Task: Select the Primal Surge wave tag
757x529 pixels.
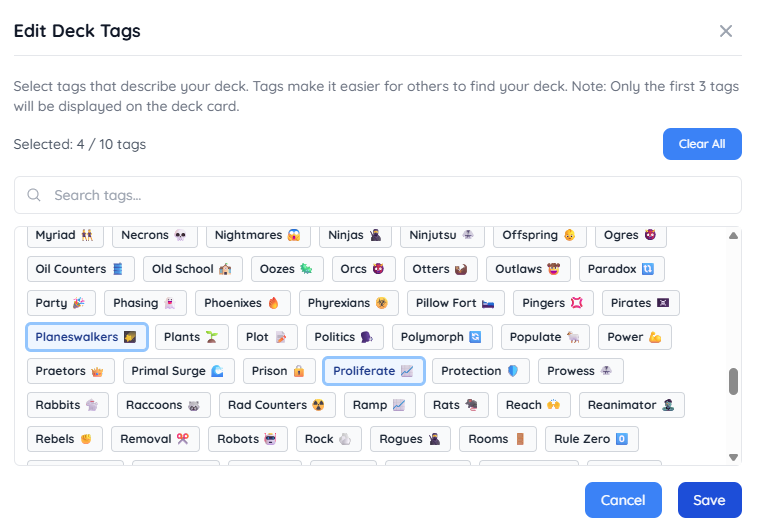Action: click(179, 371)
